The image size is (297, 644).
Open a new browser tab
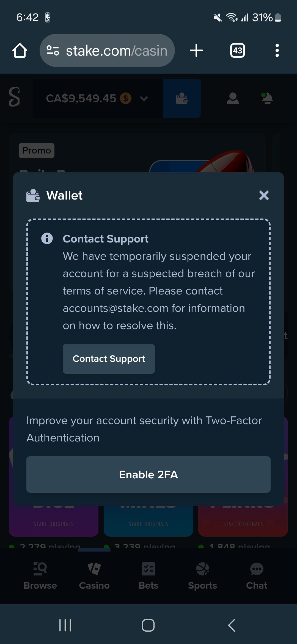pyautogui.click(x=196, y=51)
